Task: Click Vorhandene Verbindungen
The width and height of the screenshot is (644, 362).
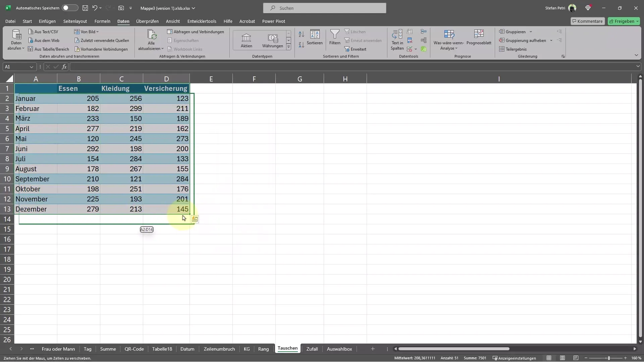Action: pos(101,49)
